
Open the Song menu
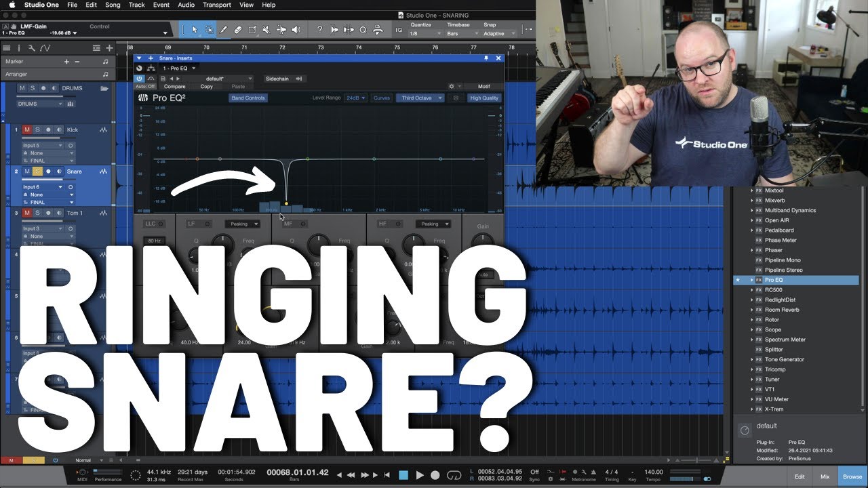point(113,5)
